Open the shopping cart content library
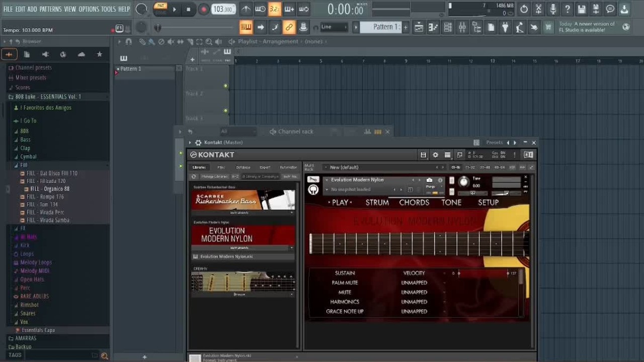 549,27
